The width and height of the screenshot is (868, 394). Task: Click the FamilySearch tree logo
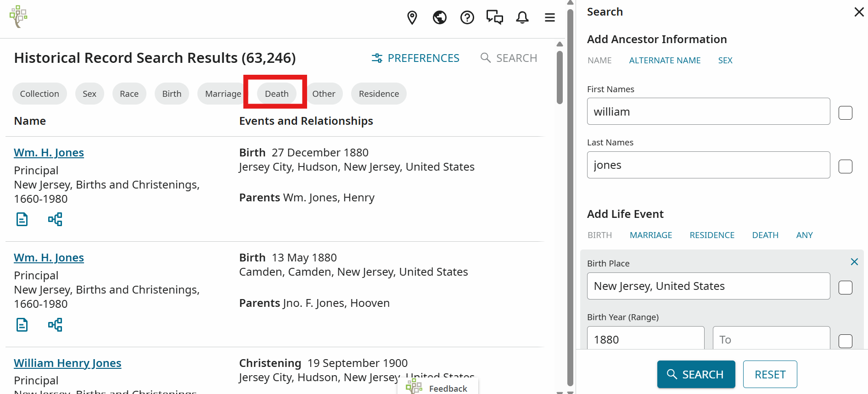[x=18, y=17]
